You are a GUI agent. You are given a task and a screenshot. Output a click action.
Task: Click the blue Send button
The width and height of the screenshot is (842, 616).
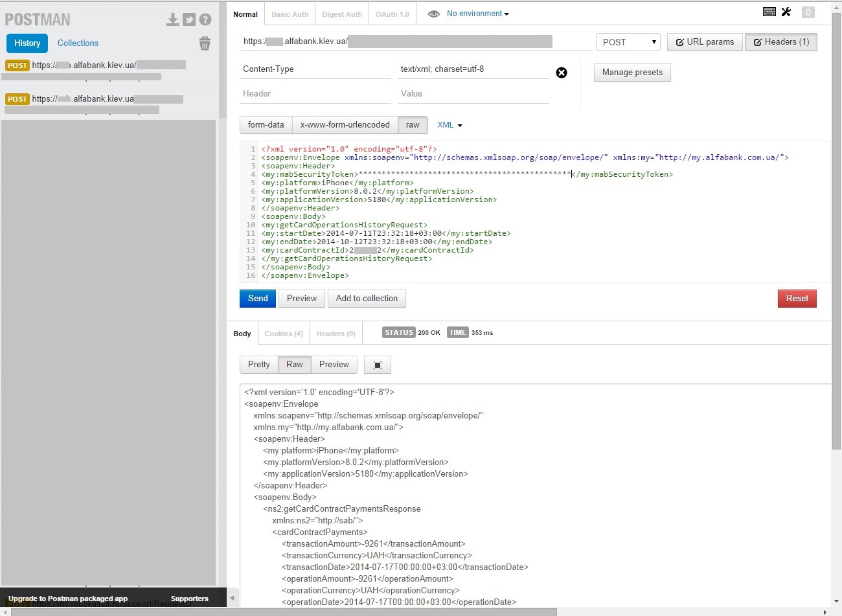(258, 299)
